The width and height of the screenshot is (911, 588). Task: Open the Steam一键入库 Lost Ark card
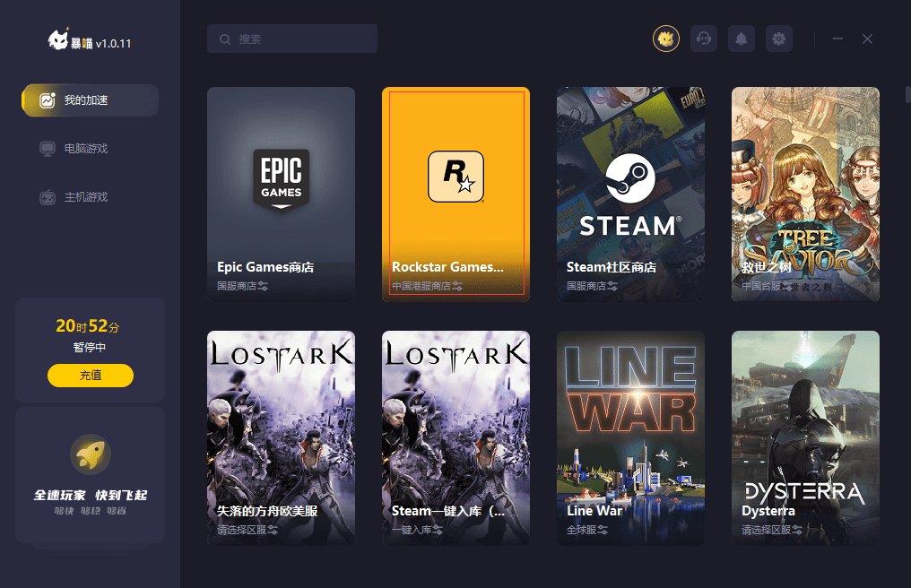point(456,438)
